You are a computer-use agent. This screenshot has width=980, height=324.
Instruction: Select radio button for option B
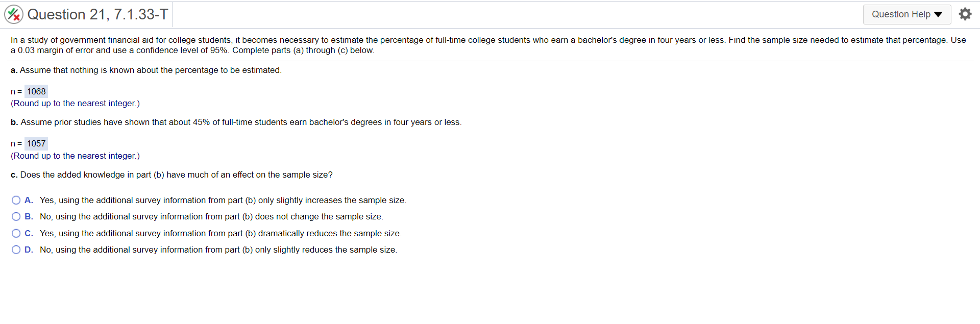click(16, 216)
